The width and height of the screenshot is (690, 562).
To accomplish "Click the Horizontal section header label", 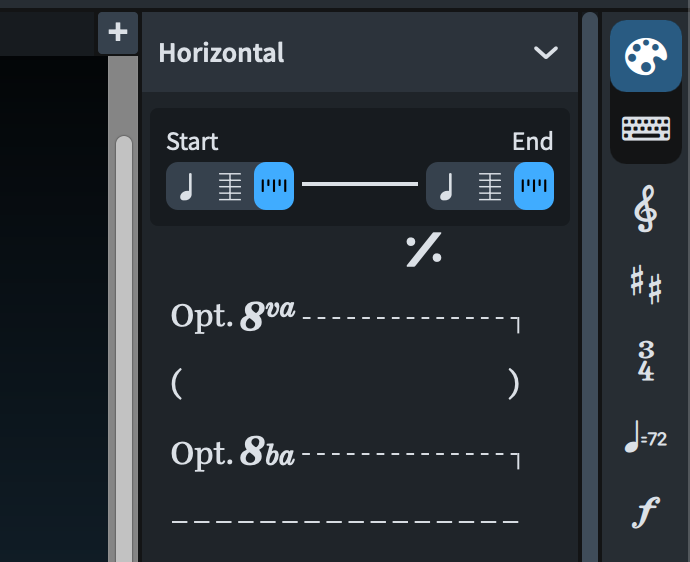I will click(x=221, y=53).
